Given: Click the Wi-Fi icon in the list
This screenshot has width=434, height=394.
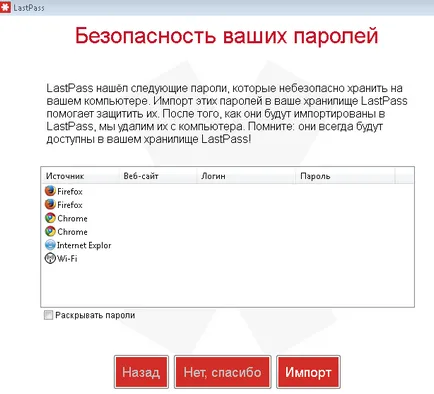Looking at the screenshot, I should [x=50, y=258].
